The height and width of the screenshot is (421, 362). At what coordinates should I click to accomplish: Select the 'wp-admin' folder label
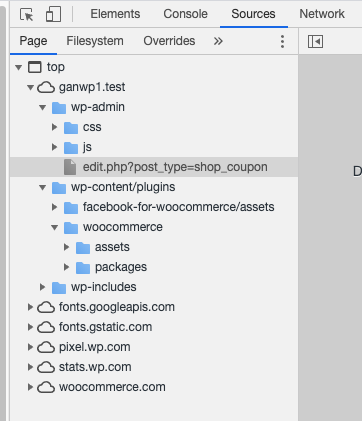tap(98, 107)
